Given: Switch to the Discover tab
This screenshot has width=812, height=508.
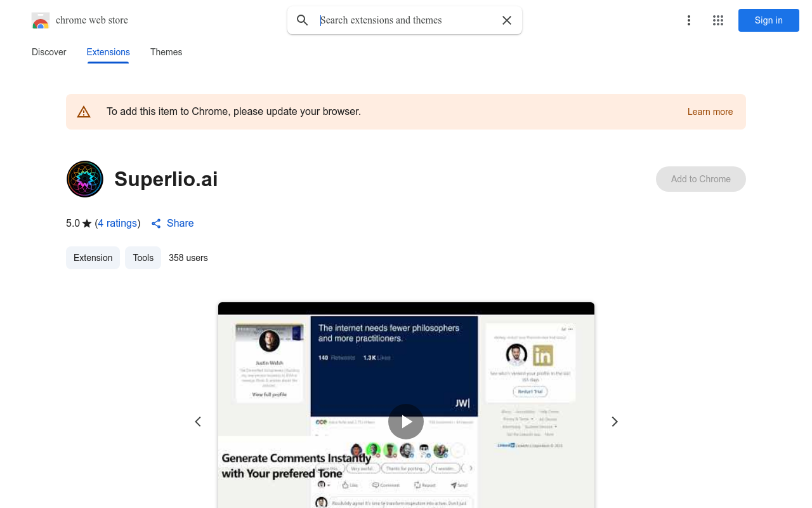Looking at the screenshot, I should 49,52.
